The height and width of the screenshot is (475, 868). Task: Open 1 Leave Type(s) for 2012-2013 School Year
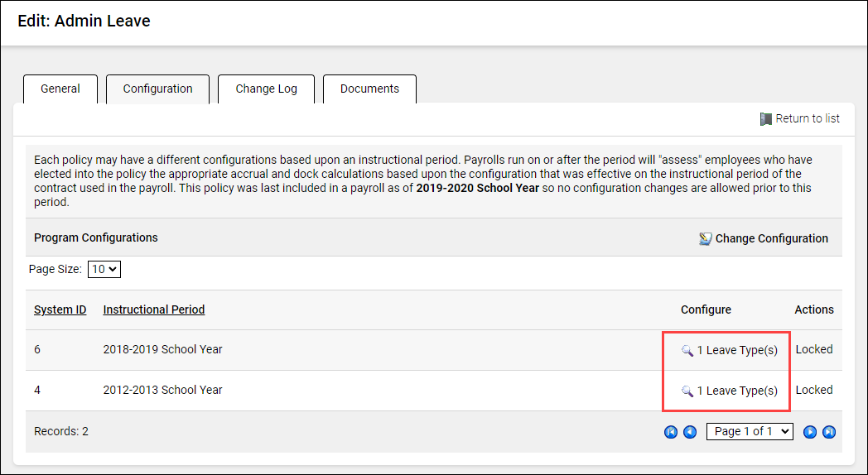(737, 391)
